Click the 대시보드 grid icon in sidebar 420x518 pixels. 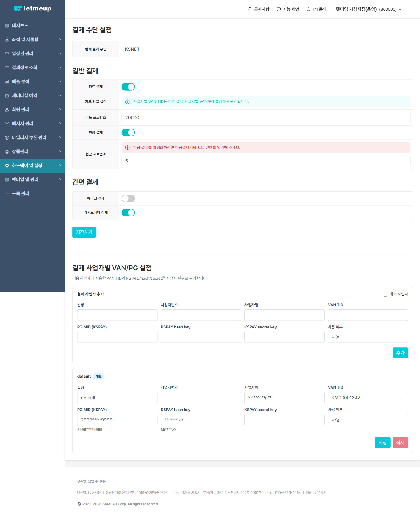point(7,26)
